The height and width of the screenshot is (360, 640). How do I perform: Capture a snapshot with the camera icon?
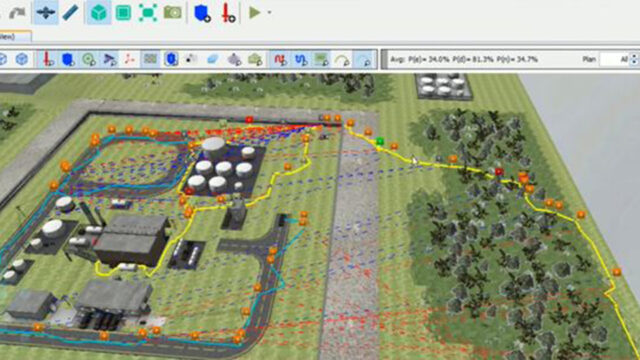tap(173, 12)
